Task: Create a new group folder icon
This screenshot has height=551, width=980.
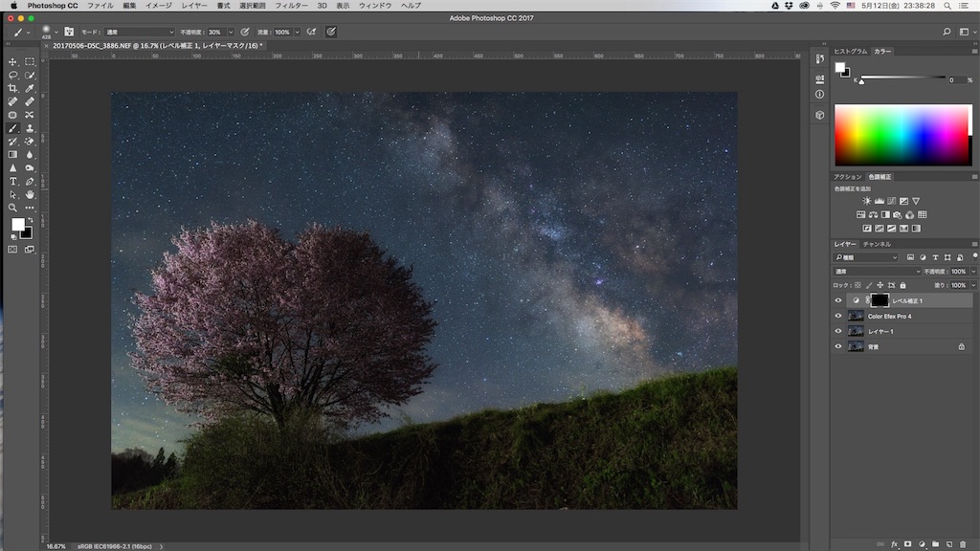Action: (935, 544)
